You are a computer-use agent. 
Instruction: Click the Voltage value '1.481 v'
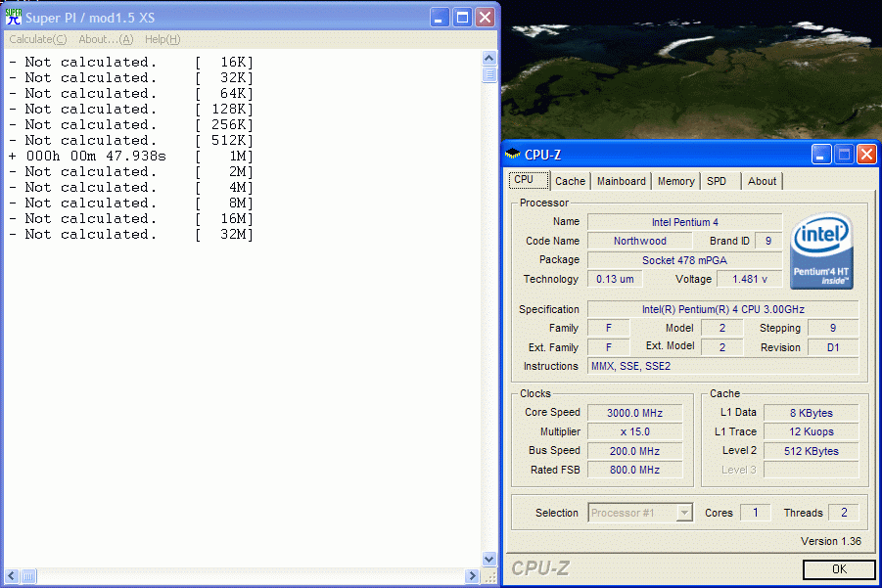[x=749, y=279]
